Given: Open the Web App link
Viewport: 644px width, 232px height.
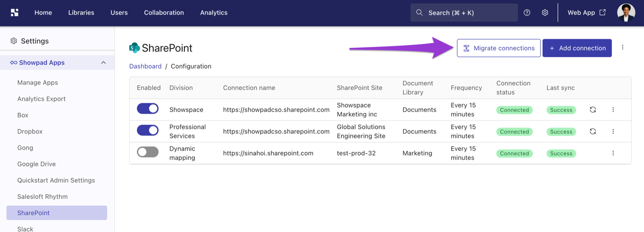Looking at the screenshot, I should click(586, 13).
